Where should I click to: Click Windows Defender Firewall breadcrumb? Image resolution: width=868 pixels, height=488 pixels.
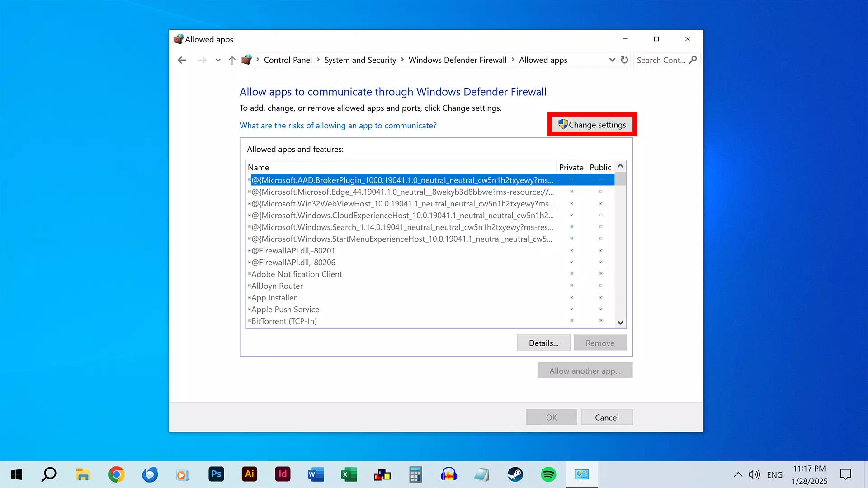457,60
